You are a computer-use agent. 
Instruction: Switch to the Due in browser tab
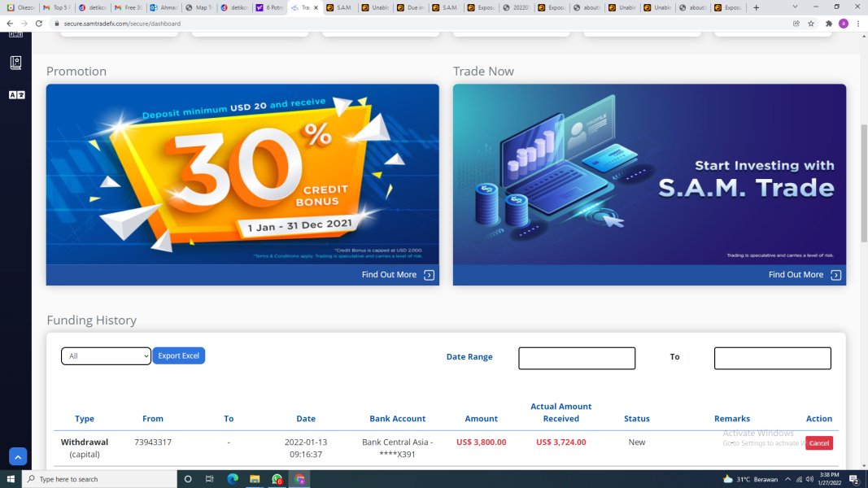click(411, 8)
